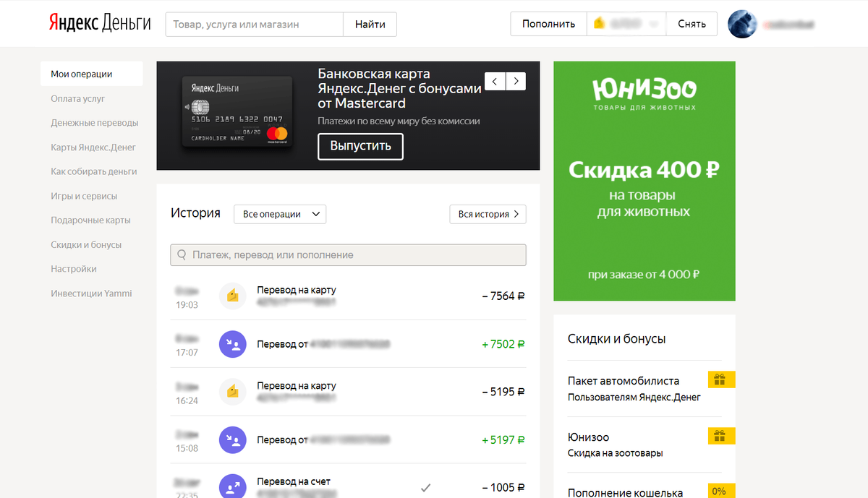Screen dimensions: 868x498
Task: Click the Яндекс Деньги logo
Action: coord(100,24)
